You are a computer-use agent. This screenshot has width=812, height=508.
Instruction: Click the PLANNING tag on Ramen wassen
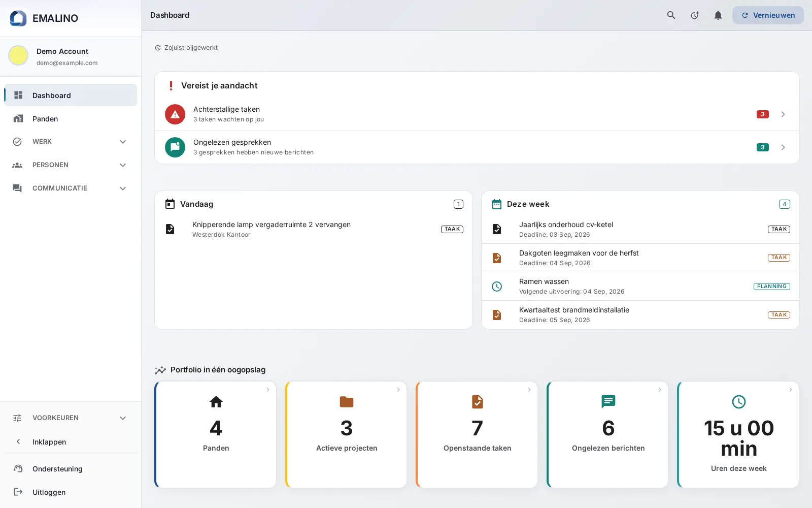click(x=772, y=287)
